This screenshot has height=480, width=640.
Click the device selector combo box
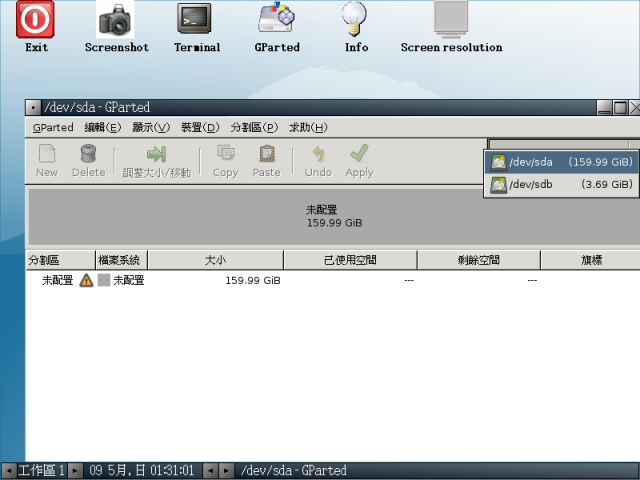tap(564, 144)
